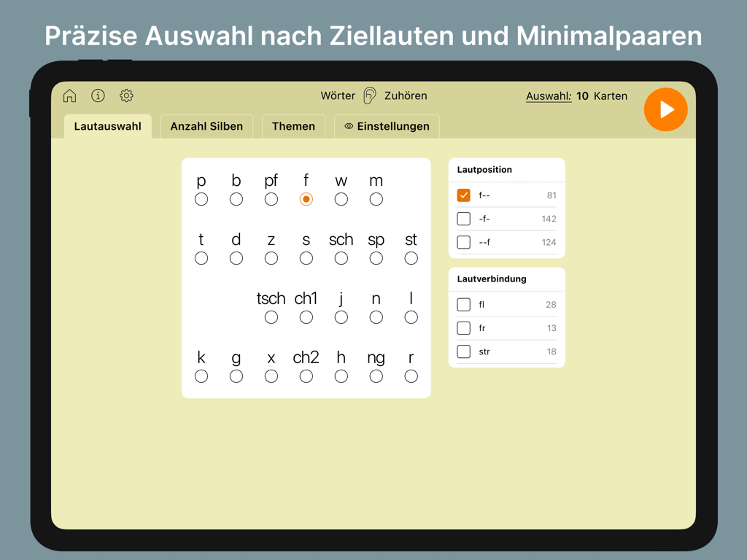The height and width of the screenshot is (560, 747).
Task: Select the Lautauswahl tab
Action: [x=108, y=126]
